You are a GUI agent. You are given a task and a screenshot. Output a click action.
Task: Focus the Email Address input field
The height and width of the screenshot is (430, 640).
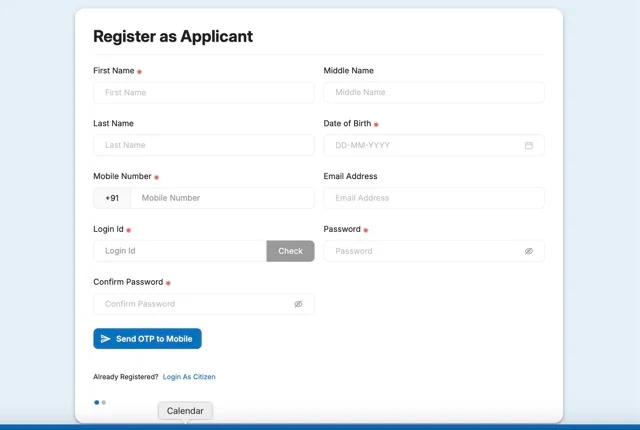[x=434, y=198]
